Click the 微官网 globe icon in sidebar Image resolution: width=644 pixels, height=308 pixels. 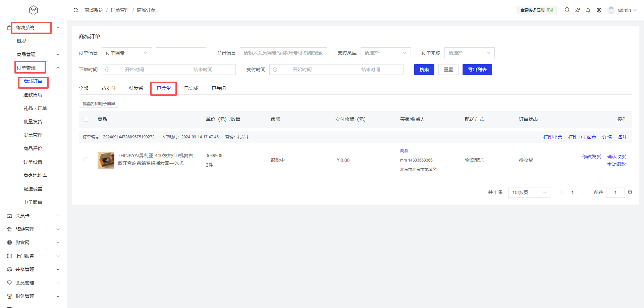coord(9,242)
